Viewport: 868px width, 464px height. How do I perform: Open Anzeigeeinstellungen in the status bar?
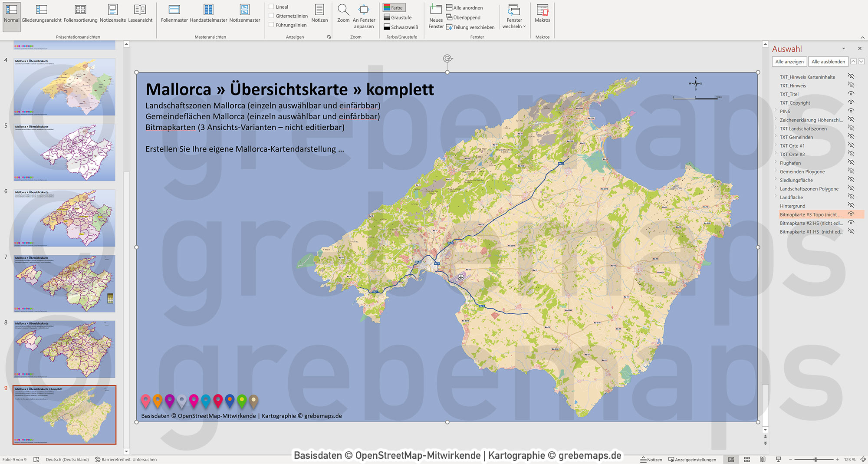(x=692, y=459)
